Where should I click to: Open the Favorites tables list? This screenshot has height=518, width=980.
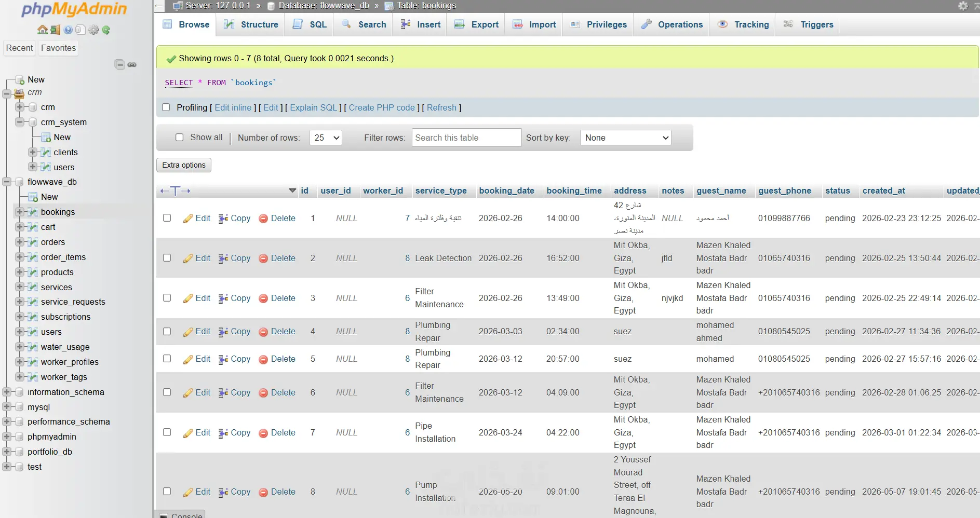(x=59, y=48)
